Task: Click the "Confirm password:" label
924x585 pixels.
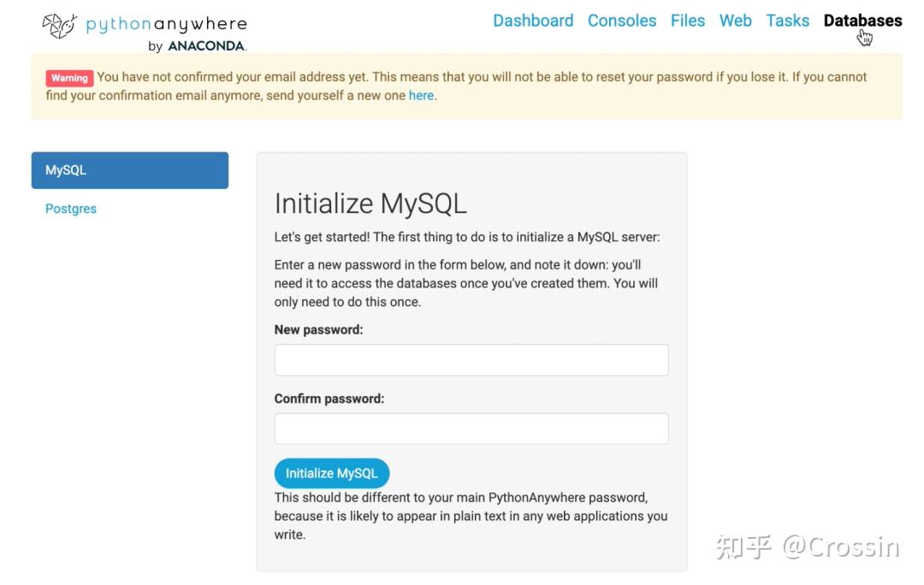Action: click(x=329, y=399)
